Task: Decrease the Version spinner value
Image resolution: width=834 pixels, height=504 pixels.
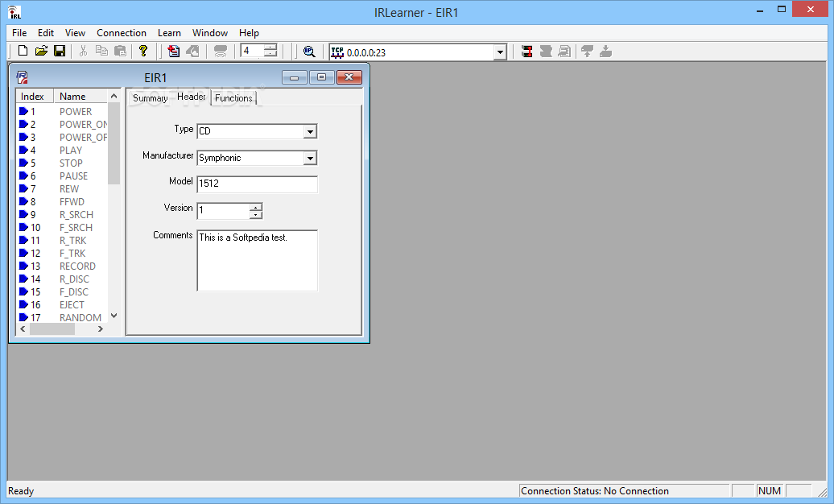Action: [256, 214]
